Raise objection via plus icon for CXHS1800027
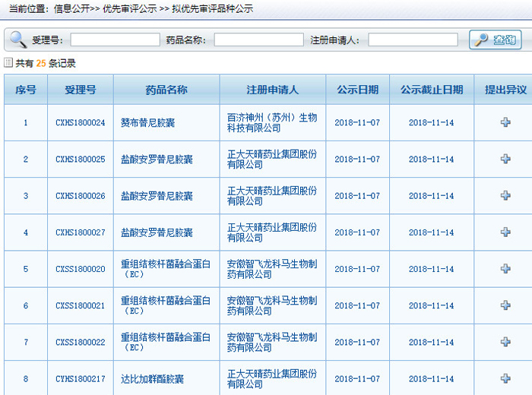The height and width of the screenshot is (395, 532). (505, 232)
